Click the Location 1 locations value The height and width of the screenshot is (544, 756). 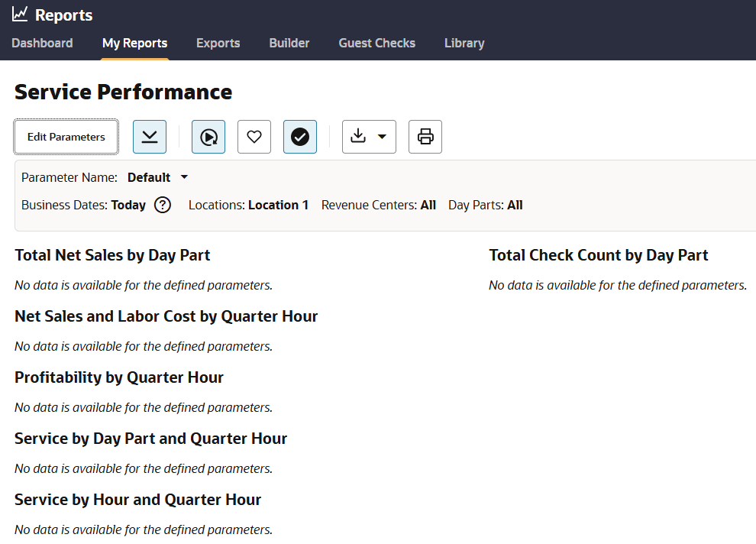coord(278,205)
